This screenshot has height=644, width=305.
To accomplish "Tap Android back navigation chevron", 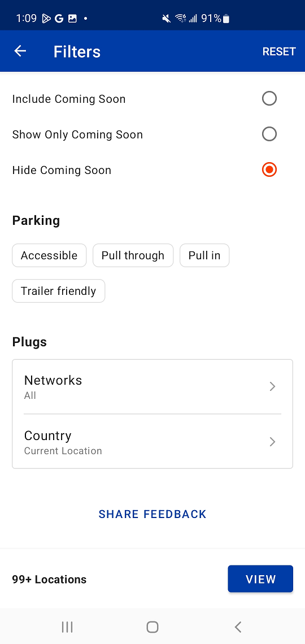I will point(238,626).
